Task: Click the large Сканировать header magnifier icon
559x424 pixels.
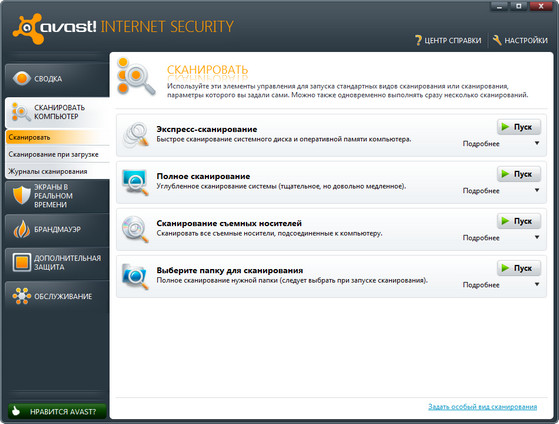Action: [x=136, y=76]
